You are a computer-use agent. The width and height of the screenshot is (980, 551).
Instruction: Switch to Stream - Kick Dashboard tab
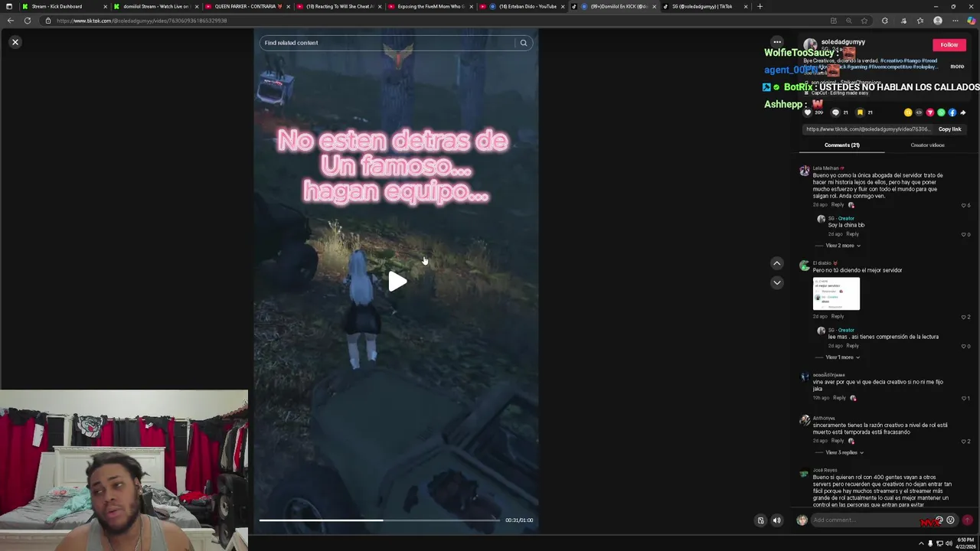57,6
